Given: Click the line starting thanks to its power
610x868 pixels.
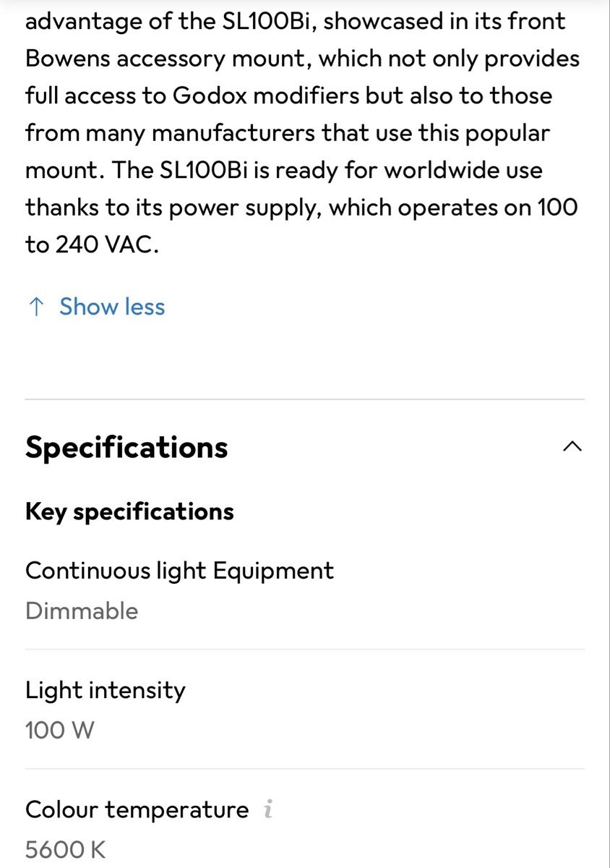Looking at the screenshot, I should click(x=302, y=208).
